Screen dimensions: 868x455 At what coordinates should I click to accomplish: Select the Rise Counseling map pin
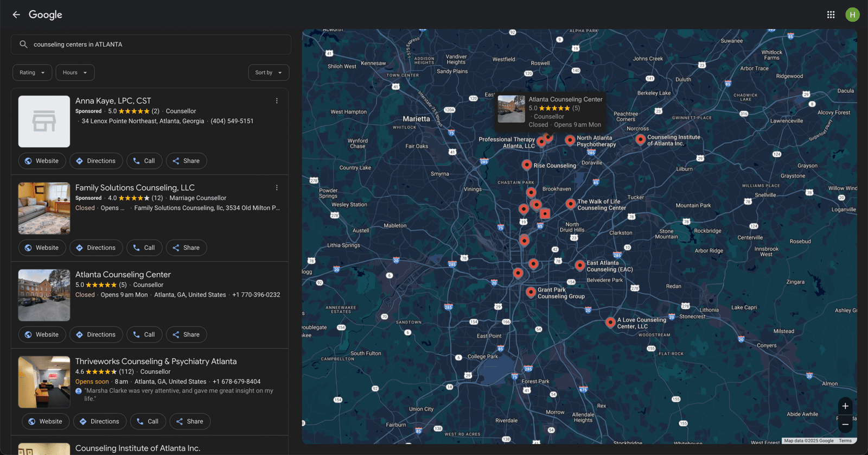coord(527,165)
